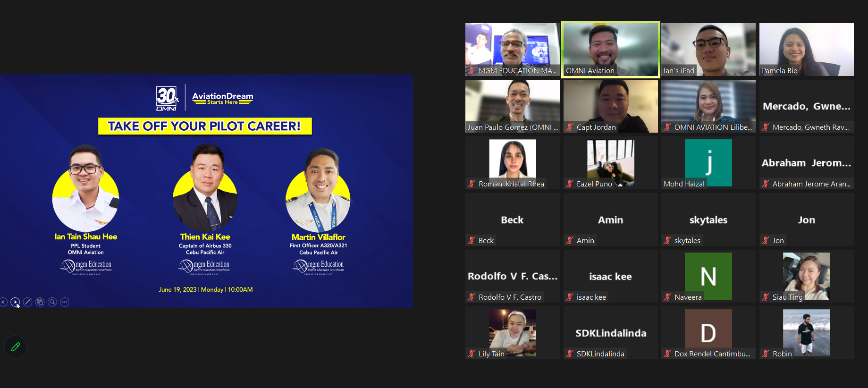Click muted mic icon beside Siau Ting

[766, 297]
